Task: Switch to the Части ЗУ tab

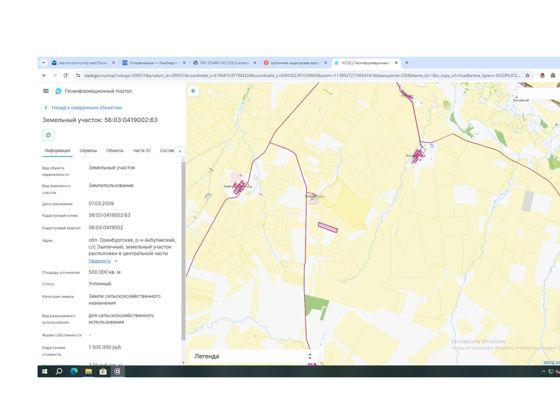Action: [142, 151]
